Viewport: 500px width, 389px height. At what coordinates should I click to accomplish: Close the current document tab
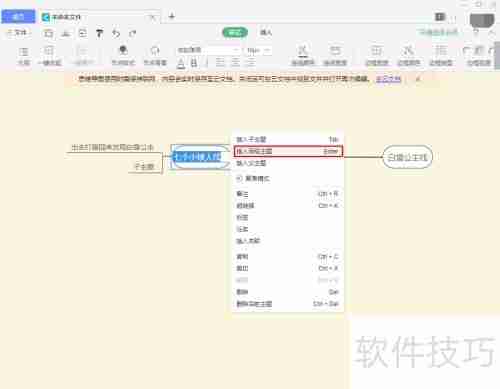click(152, 17)
